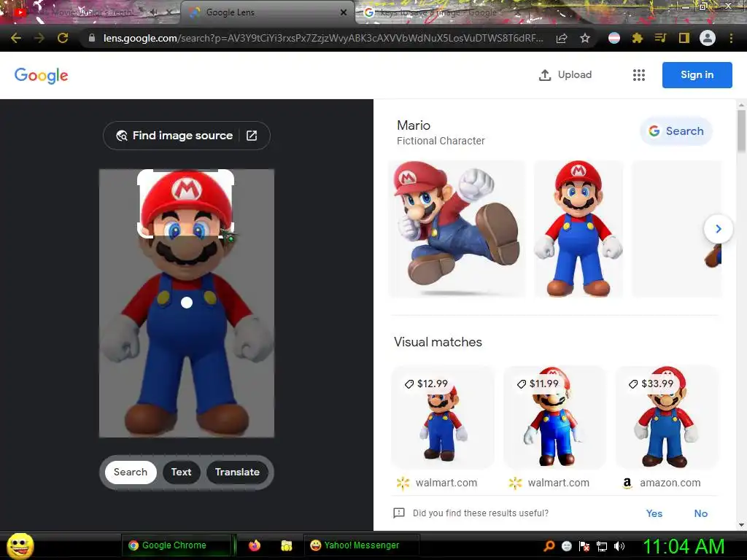Open the volume speaker tray icon

[619, 546]
